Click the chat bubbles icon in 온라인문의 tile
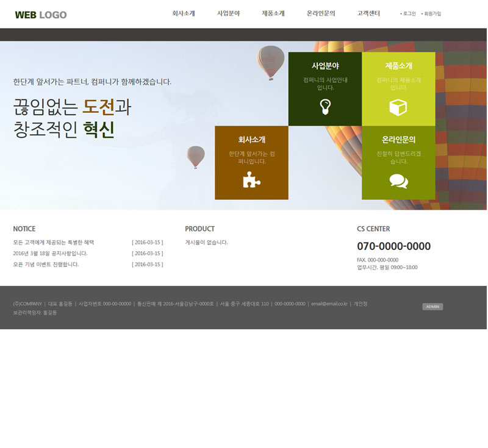This screenshot has height=448, width=488. (x=398, y=181)
